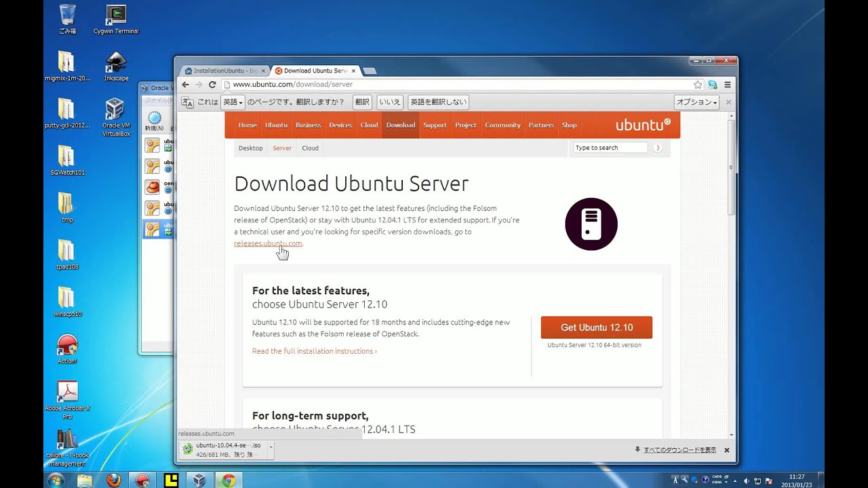Close the Download Ubuntu Server tab
The image size is (868, 488).
353,70
